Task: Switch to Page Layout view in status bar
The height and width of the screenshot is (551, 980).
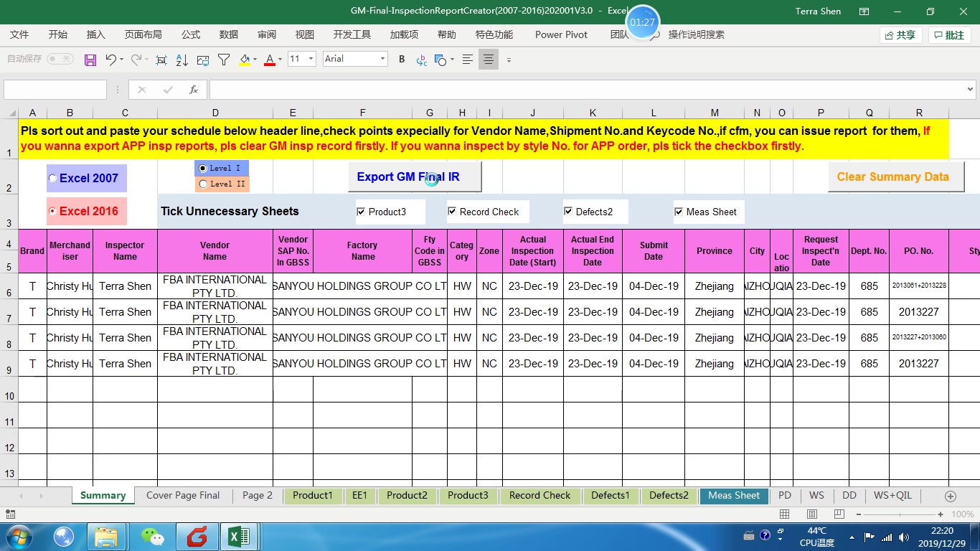Action: 811,514
